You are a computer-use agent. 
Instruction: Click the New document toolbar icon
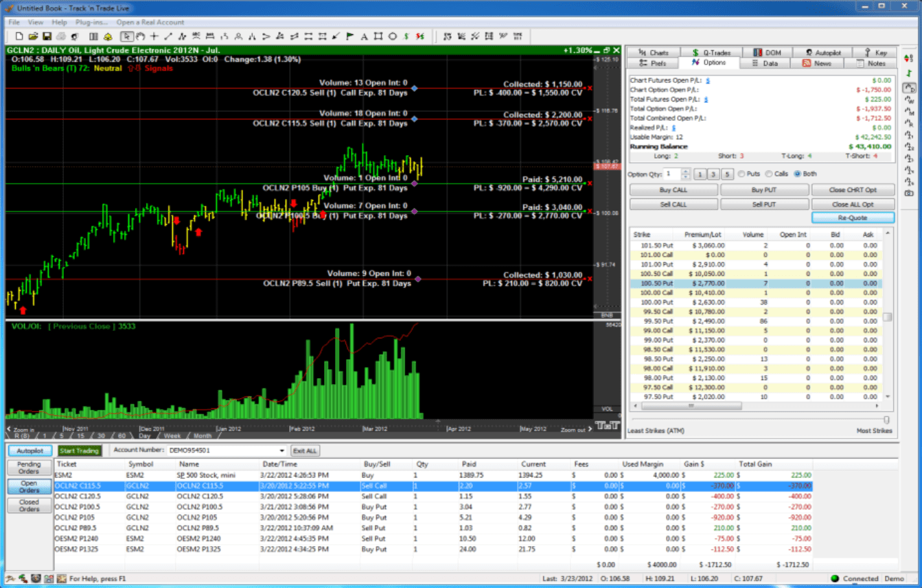pos(19,36)
